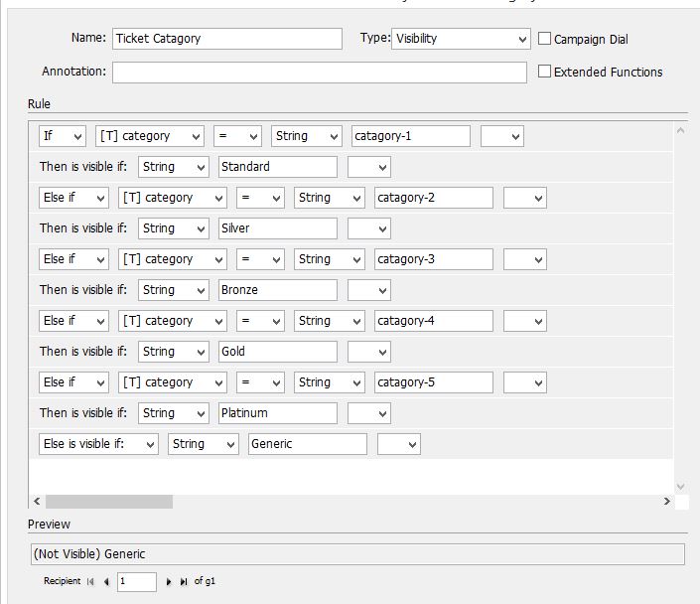The image size is (700, 604).
Task: Open the Else if dropdown in the catagory-2 row
Action: (73, 198)
